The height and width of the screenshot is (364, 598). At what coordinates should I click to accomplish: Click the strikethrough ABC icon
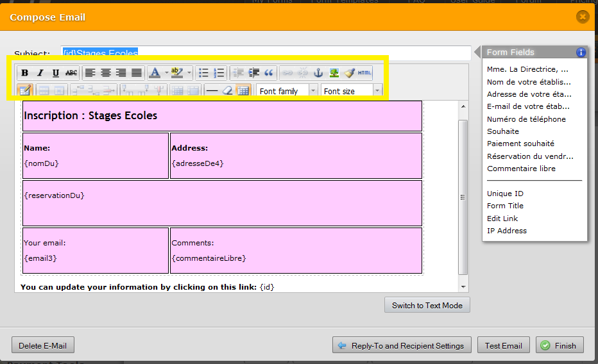point(71,73)
